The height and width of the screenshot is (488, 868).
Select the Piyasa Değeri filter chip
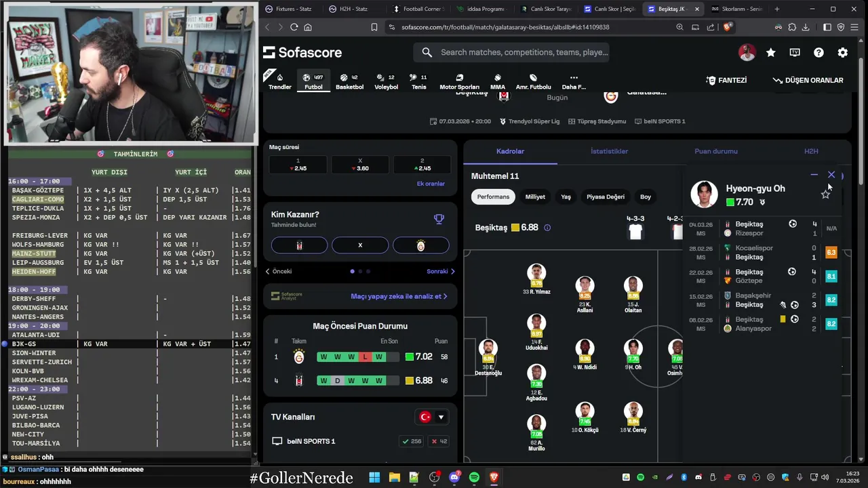pos(606,197)
